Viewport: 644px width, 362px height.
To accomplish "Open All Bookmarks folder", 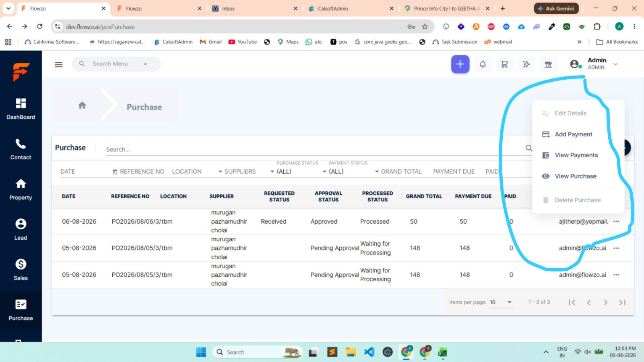I will click(617, 42).
